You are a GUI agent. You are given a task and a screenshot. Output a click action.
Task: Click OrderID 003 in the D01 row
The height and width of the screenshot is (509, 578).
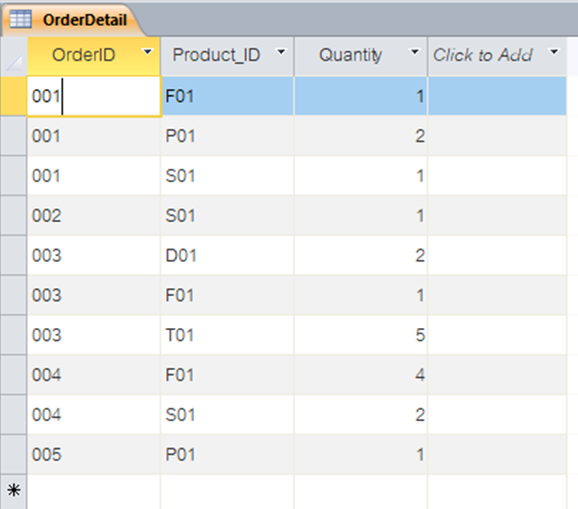click(94, 255)
